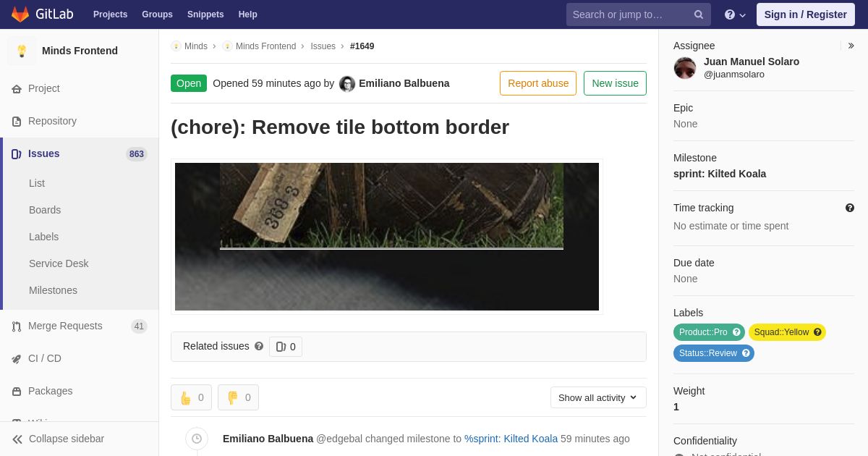Open the attached tile screenshot image
The image size is (868, 456).
click(387, 237)
